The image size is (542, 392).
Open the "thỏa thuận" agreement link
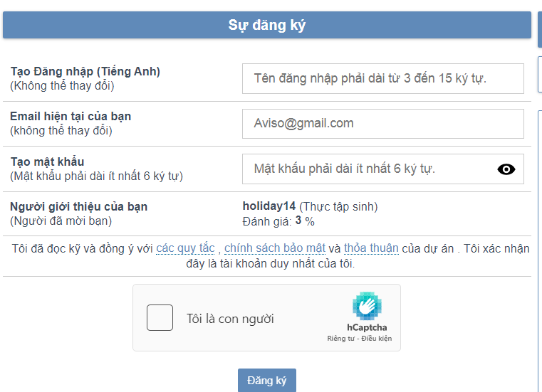click(x=371, y=248)
